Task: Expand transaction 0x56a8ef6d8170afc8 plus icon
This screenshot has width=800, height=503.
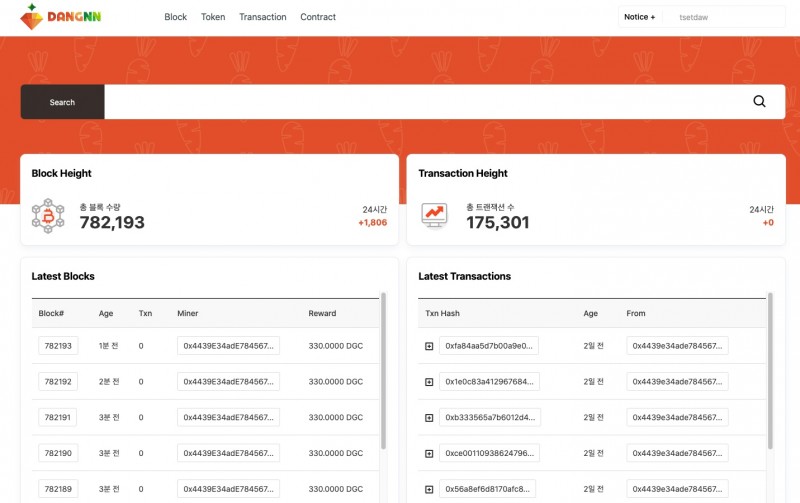Action: (x=429, y=489)
